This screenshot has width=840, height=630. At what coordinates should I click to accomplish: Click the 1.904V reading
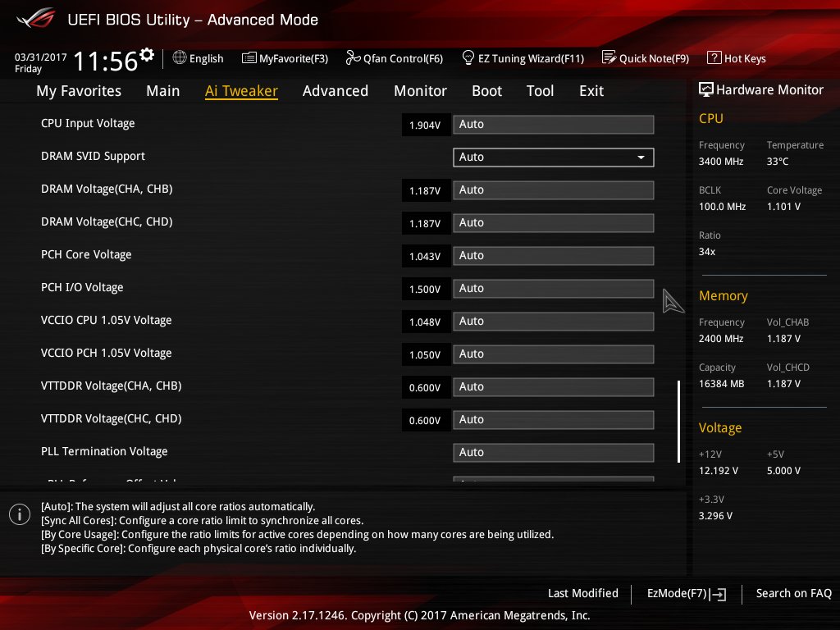tap(425, 126)
